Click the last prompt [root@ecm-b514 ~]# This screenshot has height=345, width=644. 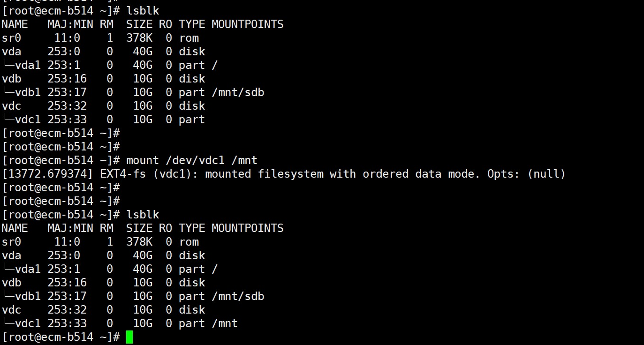[x=61, y=337]
